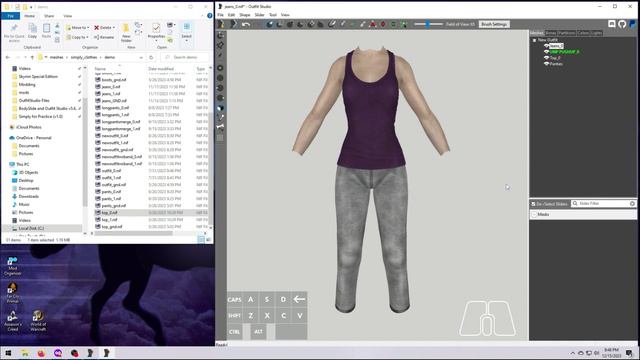Screen dimensions: 640x360
Task: Open Mod Organizer desktop shortcut
Action: click(x=13, y=266)
